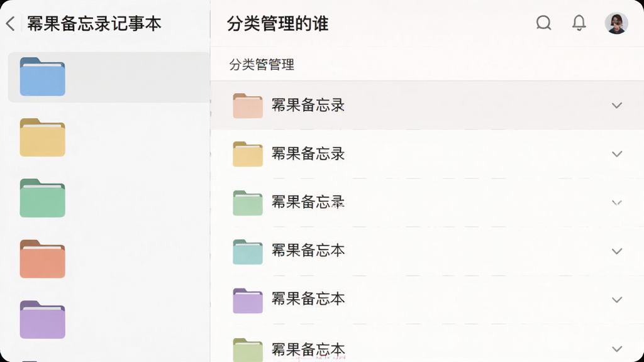
Task: Click 幂果备忘录 text beside the peach folder
Action: pyautogui.click(x=308, y=105)
